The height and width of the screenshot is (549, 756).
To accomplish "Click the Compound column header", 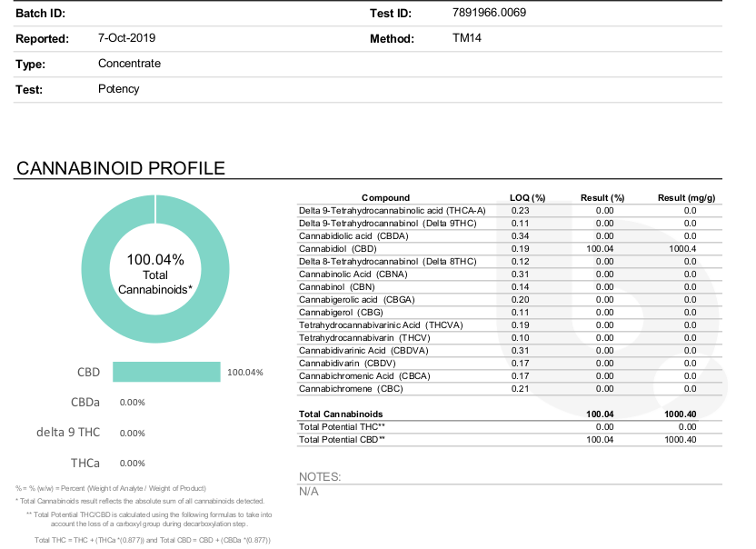I will (x=385, y=197).
